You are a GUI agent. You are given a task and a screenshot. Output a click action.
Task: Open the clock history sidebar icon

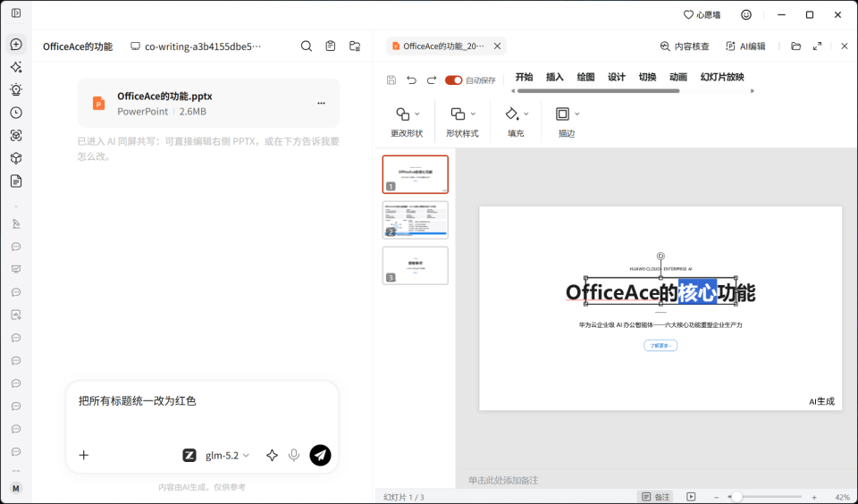click(x=16, y=113)
